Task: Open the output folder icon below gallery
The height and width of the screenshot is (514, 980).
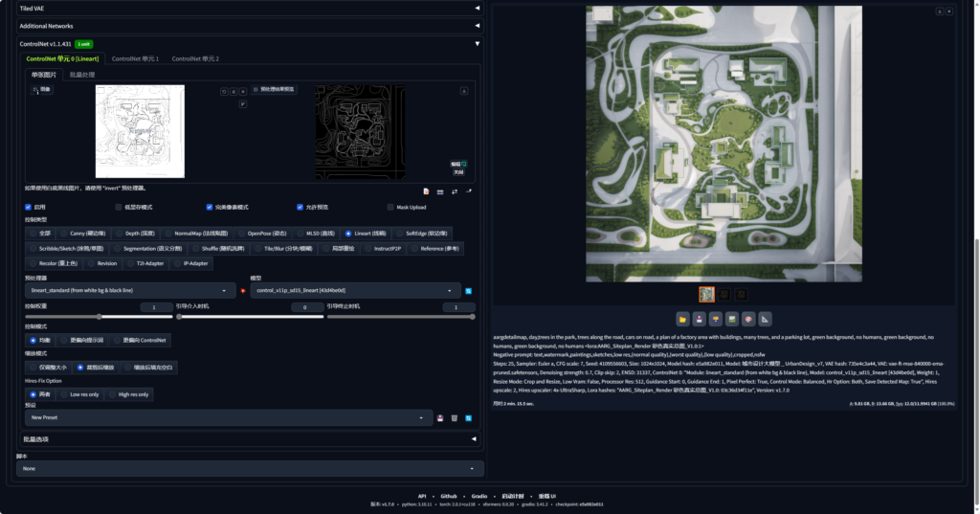Action: click(683, 319)
